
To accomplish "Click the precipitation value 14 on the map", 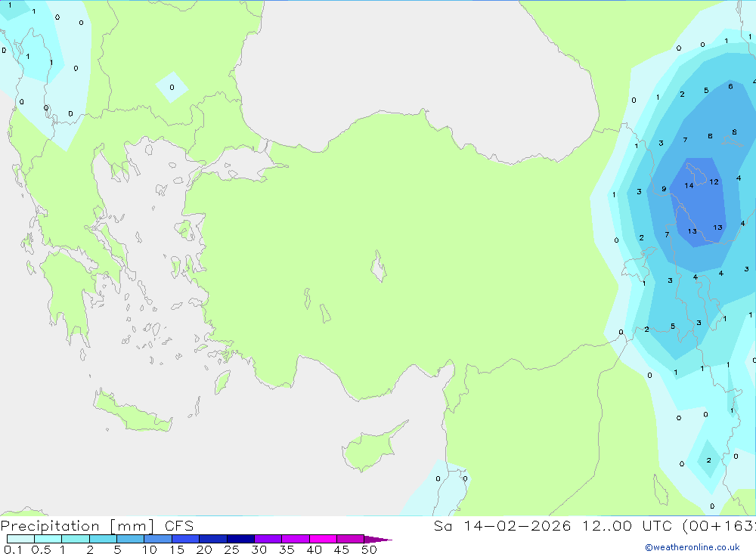I will [x=689, y=186].
